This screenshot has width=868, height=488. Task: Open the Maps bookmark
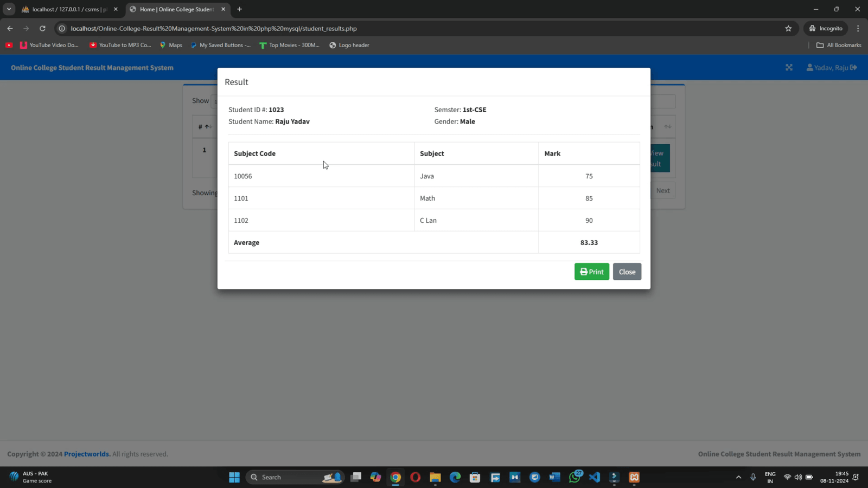(x=171, y=45)
